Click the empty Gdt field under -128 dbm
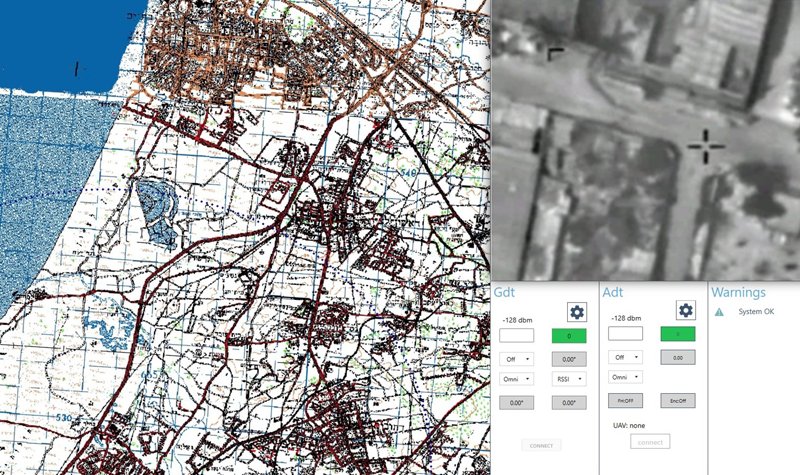The width and height of the screenshot is (800, 475). coord(515,336)
